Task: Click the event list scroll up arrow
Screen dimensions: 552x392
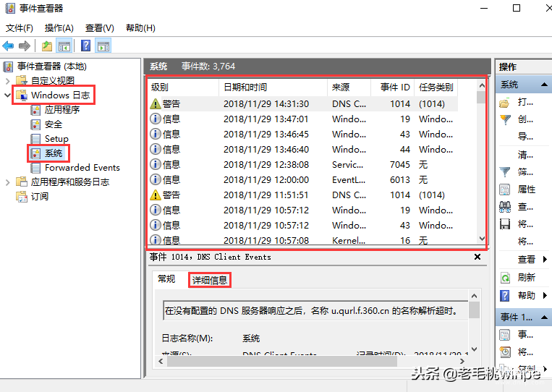Action: coord(482,85)
